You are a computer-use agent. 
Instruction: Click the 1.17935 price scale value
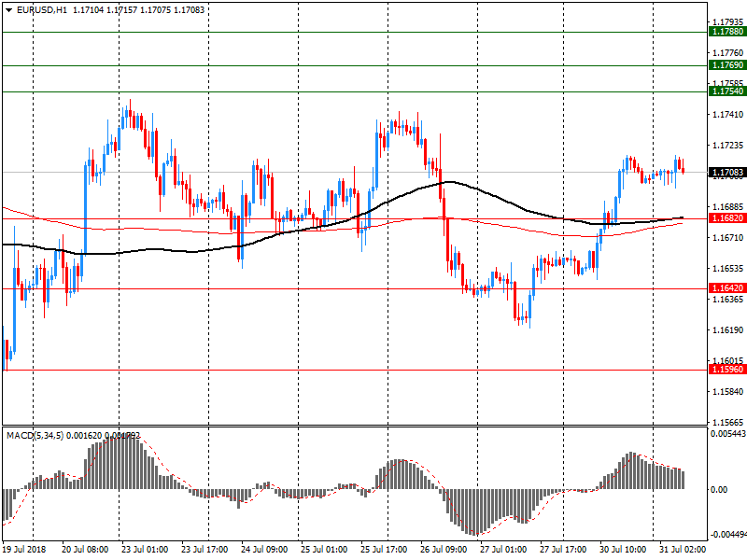[x=726, y=21]
